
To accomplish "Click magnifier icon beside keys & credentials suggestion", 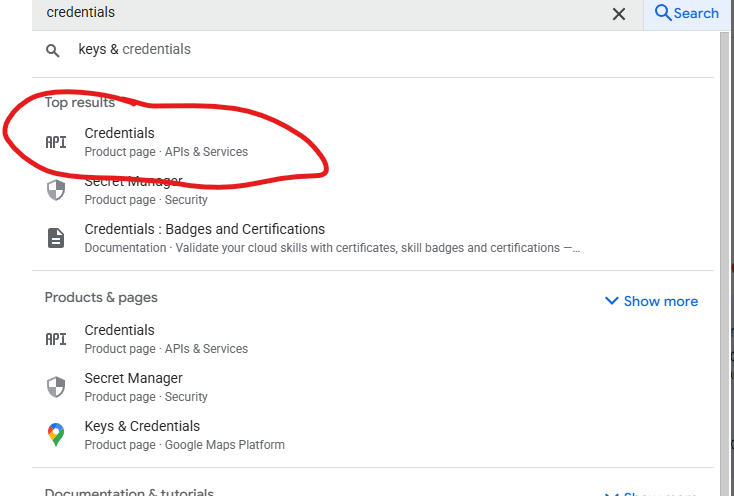I will coord(53,50).
